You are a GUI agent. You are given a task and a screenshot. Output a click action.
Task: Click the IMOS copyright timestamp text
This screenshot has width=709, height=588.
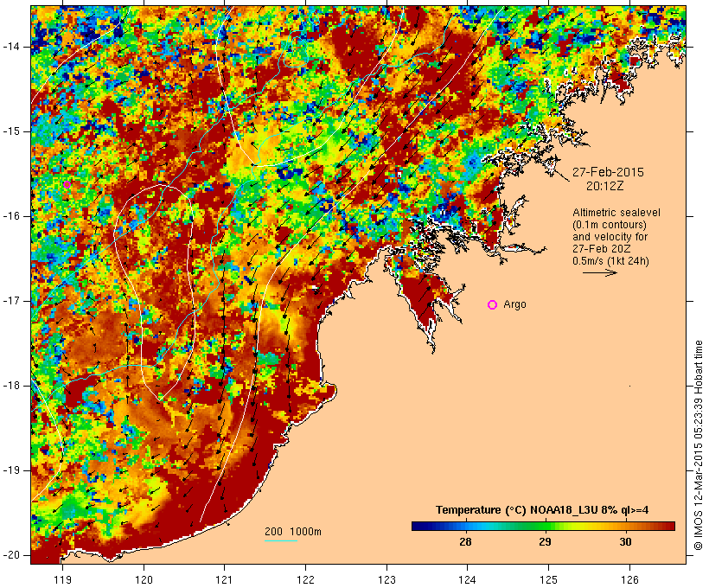click(699, 445)
